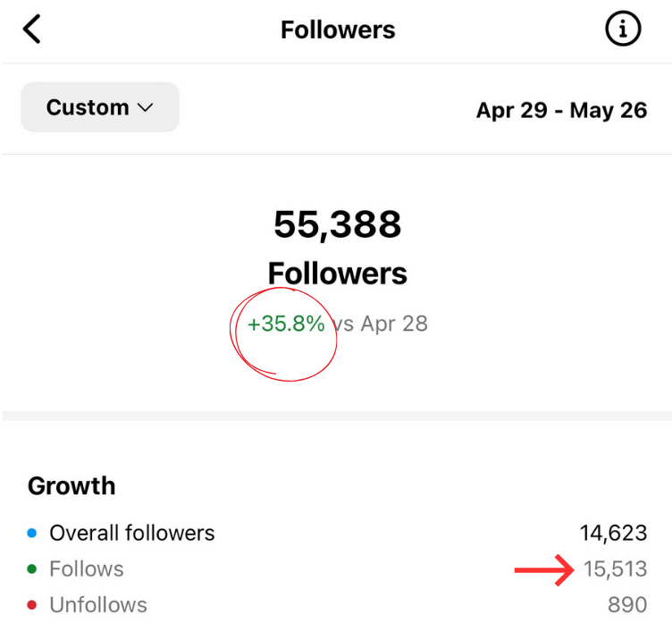Select the Overall followers row label
This screenshot has height=640, width=672.
pos(132,534)
